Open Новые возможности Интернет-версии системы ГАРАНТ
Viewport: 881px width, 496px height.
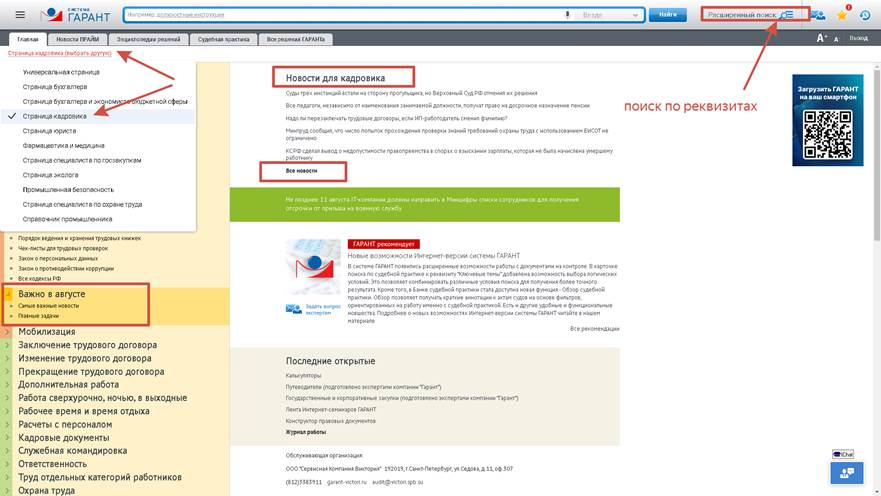434,256
